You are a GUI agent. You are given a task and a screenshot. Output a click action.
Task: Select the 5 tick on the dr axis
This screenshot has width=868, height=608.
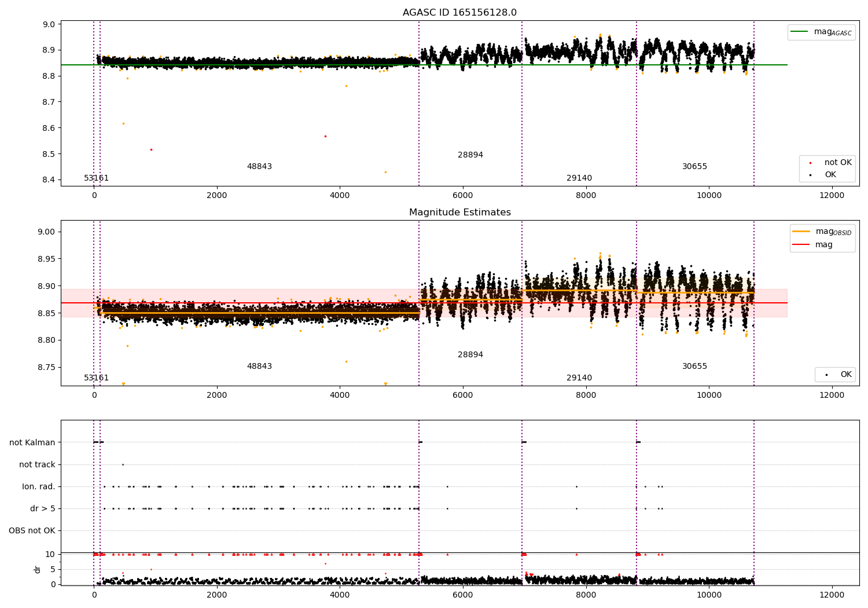pyautogui.click(x=53, y=569)
